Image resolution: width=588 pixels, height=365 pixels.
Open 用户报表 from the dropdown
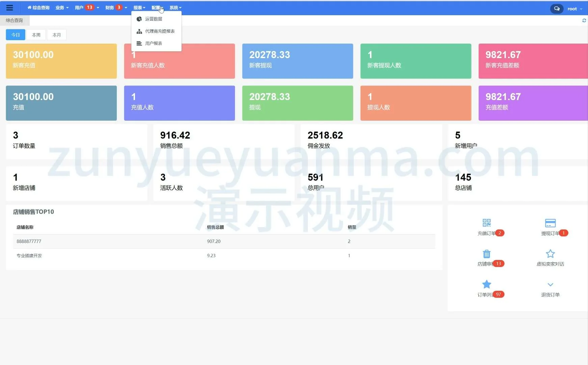click(154, 43)
